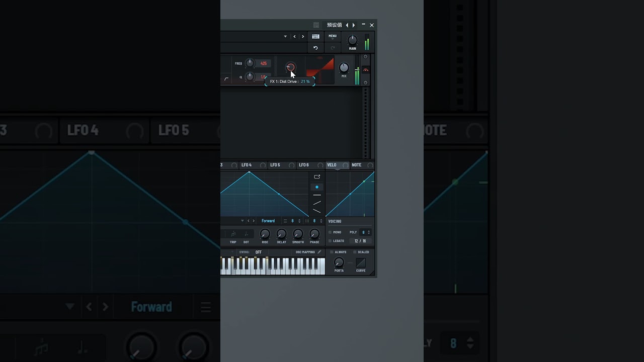Enable the MONO checkbox

[x=330, y=232]
